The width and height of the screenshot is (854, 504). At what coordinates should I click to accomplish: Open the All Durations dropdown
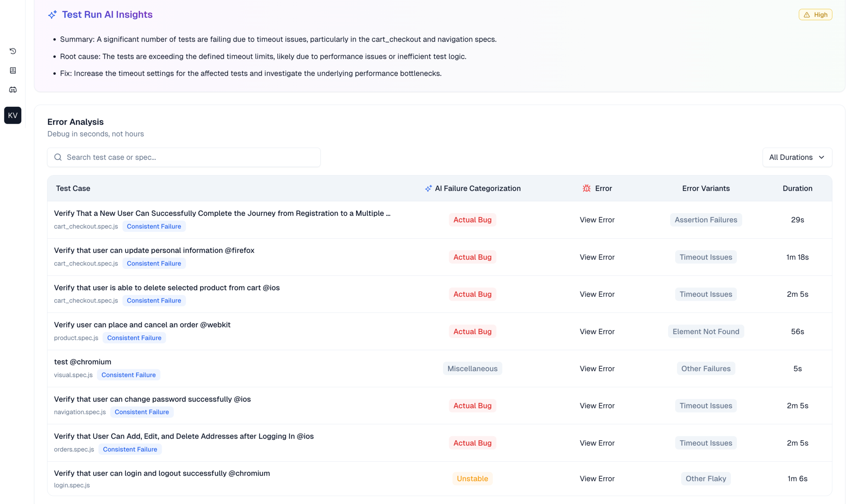tap(797, 157)
